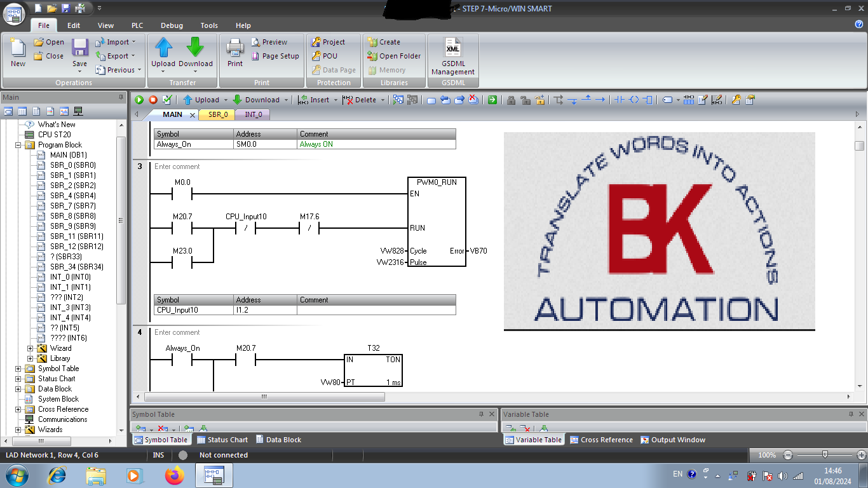Click the Project protection key icon
868x488 pixels.
[316, 42]
